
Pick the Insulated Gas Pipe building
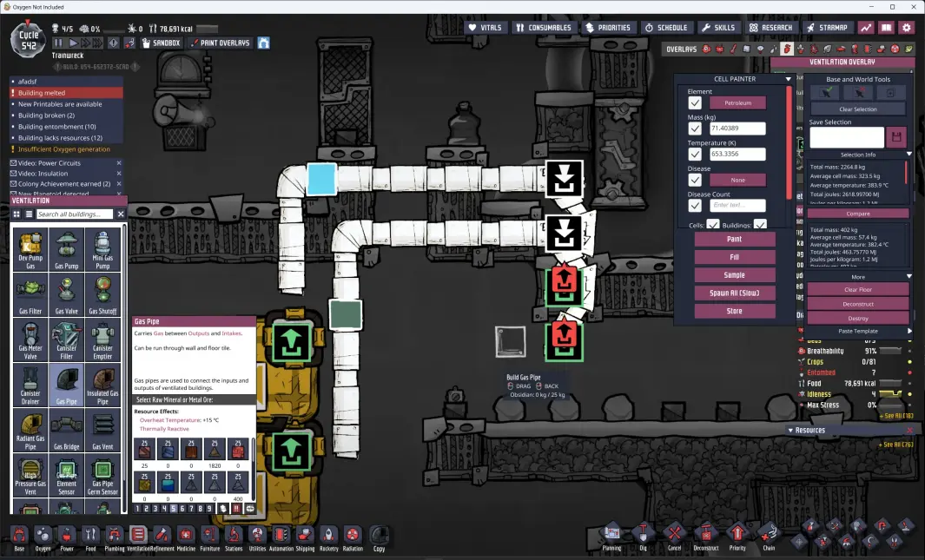coord(102,385)
